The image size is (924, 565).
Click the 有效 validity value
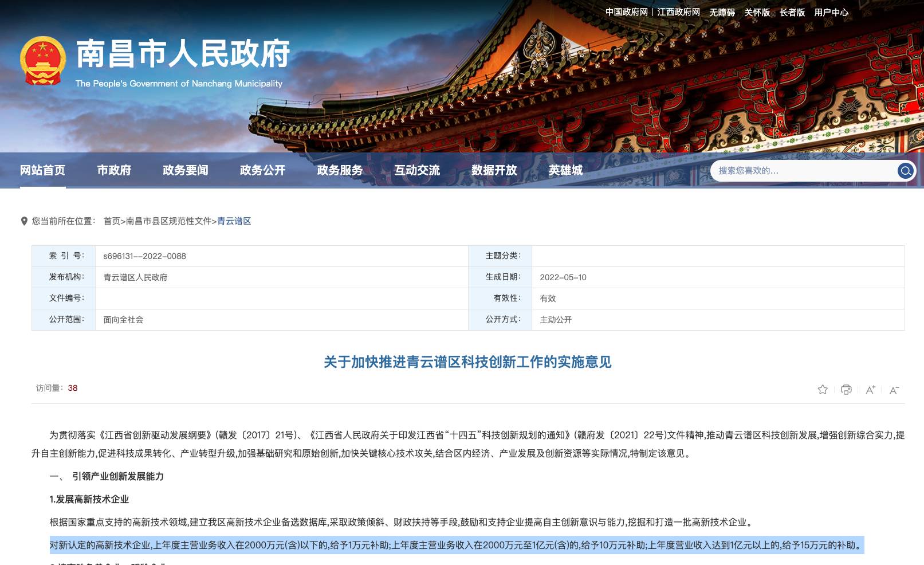[x=548, y=299]
